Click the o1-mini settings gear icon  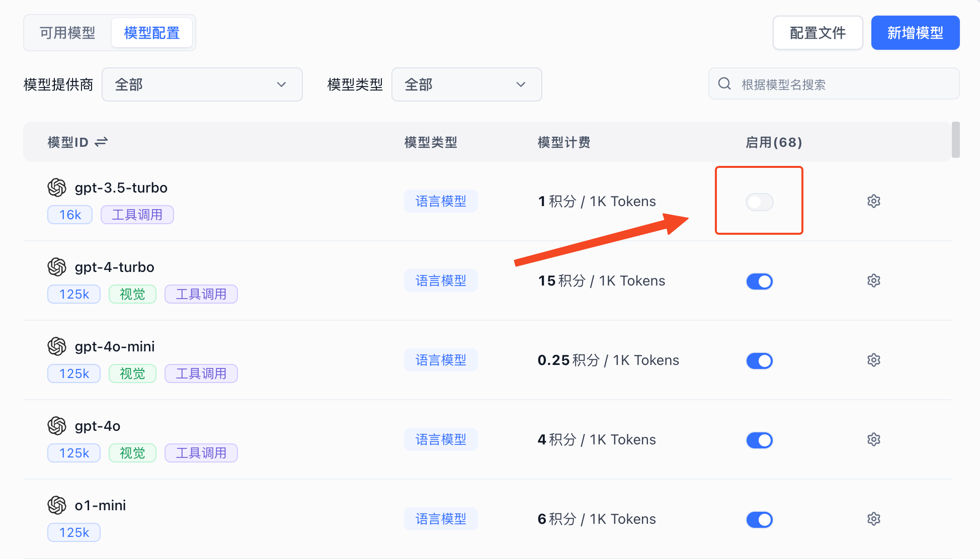click(x=873, y=519)
